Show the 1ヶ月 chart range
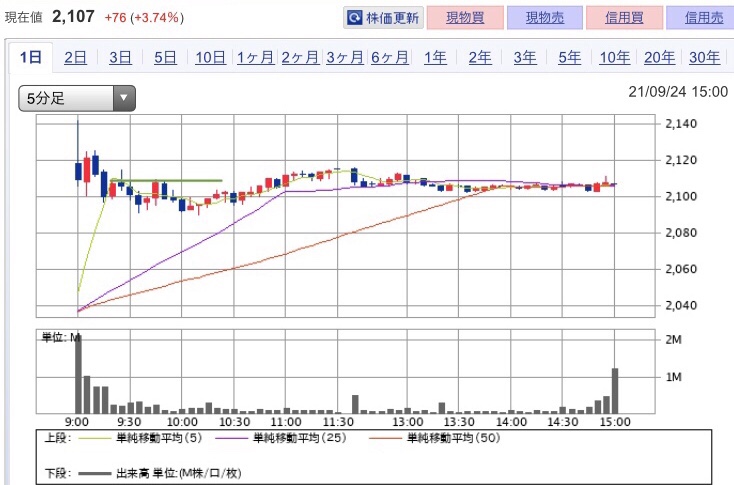 coord(255,58)
